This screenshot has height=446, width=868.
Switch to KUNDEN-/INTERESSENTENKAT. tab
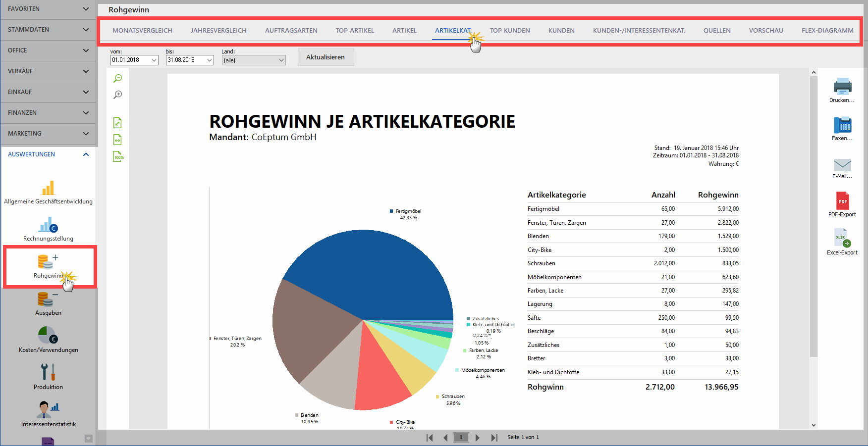639,31
